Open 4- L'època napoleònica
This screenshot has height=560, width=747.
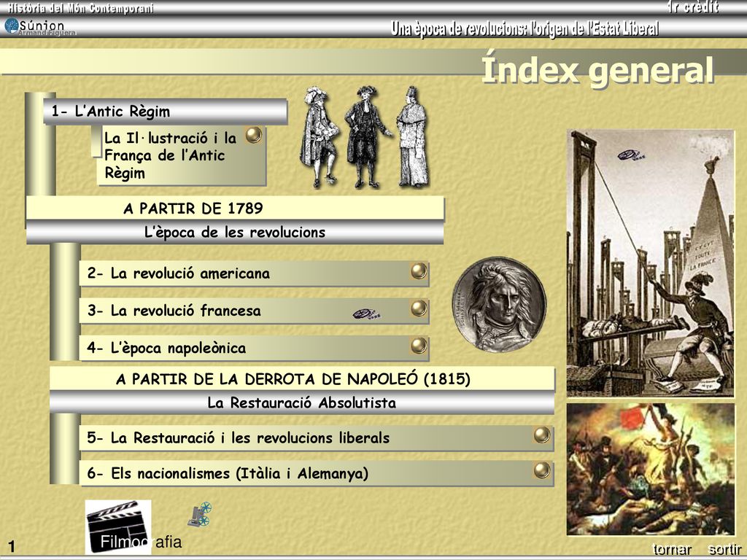(254, 348)
